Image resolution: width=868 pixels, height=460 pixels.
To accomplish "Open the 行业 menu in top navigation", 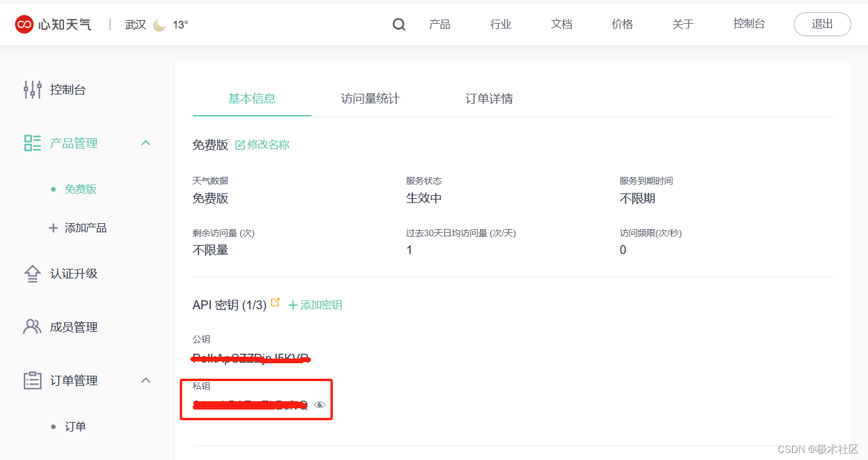I will pyautogui.click(x=501, y=24).
